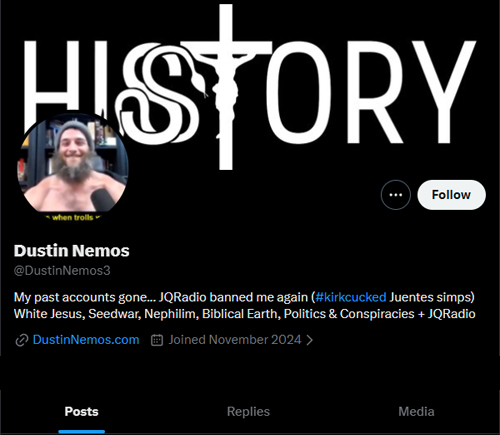The height and width of the screenshot is (435, 500).
Task: Click the calendar icon next to the join date
Action: coord(157,340)
